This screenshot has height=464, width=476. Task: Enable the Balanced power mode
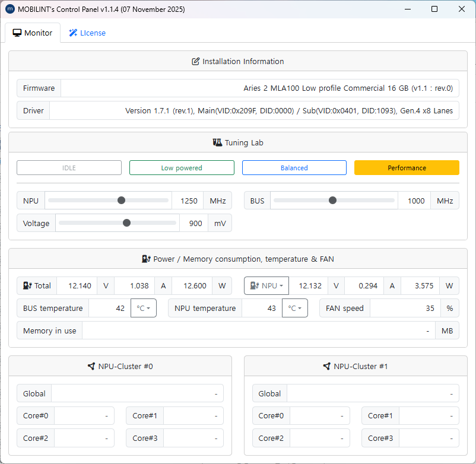tap(294, 168)
